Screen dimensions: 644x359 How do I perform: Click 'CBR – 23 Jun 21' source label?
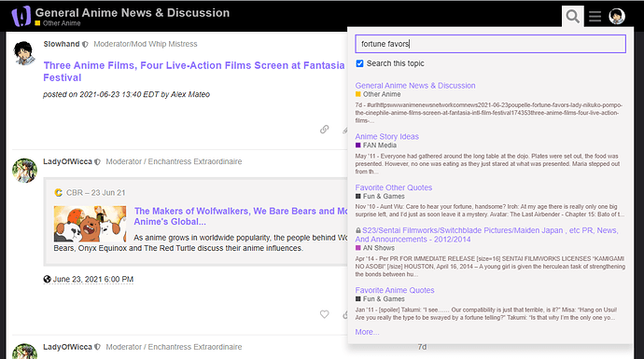[96, 193]
